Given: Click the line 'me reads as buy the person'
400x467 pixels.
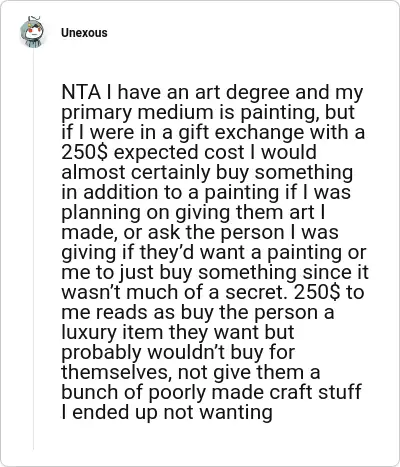Looking at the screenshot, I should [x=198, y=312].
